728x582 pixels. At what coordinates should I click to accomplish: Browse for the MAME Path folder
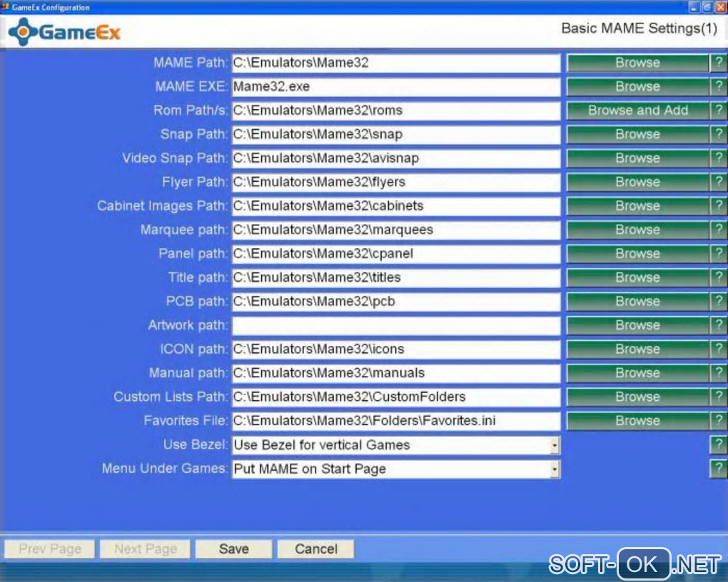pyautogui.click(x=638, y=63)
